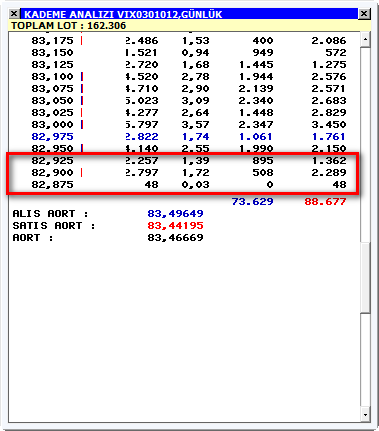The image size is (379, 431).
Task: Click the ALIS AORT value 83,49649
Action: pos(175,213)
